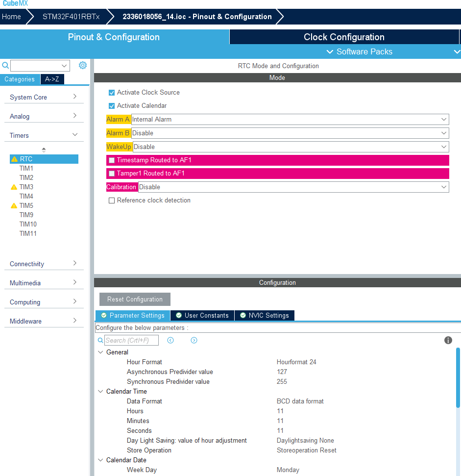Expand the Analog category
461x476 pixels.
pyautogui.click(x=44, y=116)
